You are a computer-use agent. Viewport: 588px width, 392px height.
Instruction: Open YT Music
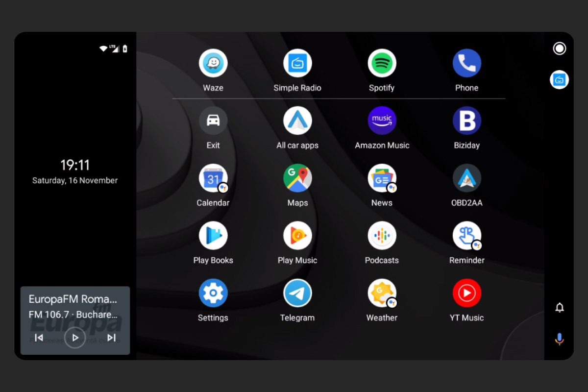466,292
